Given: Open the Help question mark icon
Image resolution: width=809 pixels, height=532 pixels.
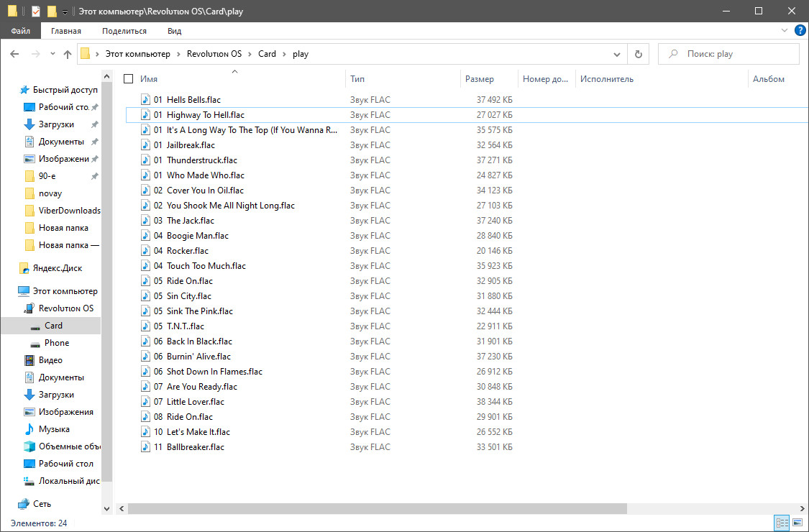Looking at the screenshot, I should click(799, 31).
